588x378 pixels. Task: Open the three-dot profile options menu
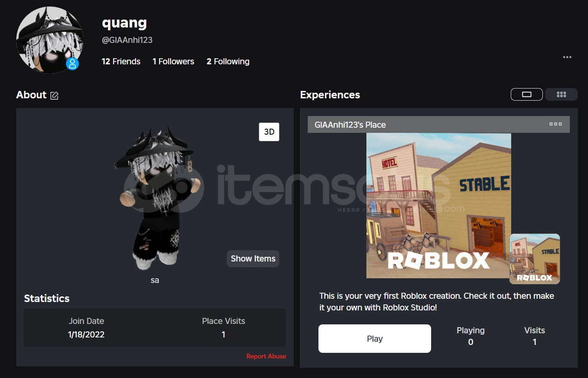(567, 57)
